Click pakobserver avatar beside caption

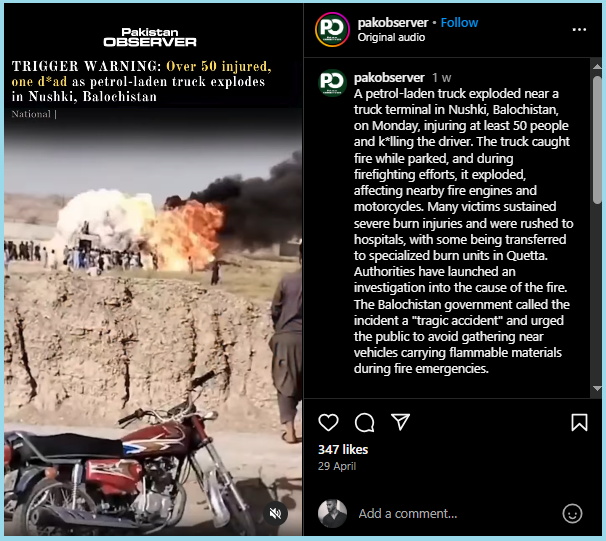[x=332, y=83]
